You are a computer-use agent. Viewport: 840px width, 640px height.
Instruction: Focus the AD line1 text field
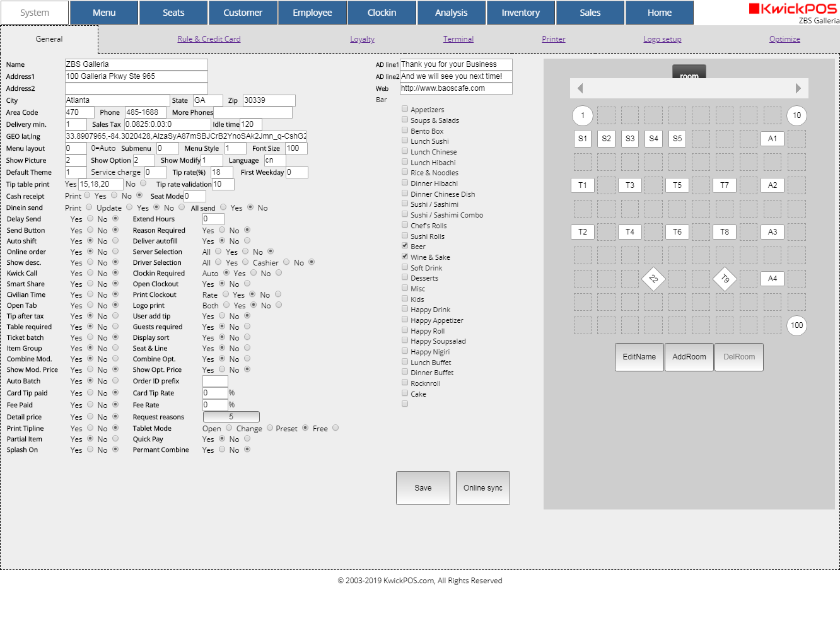pos(456,64)
